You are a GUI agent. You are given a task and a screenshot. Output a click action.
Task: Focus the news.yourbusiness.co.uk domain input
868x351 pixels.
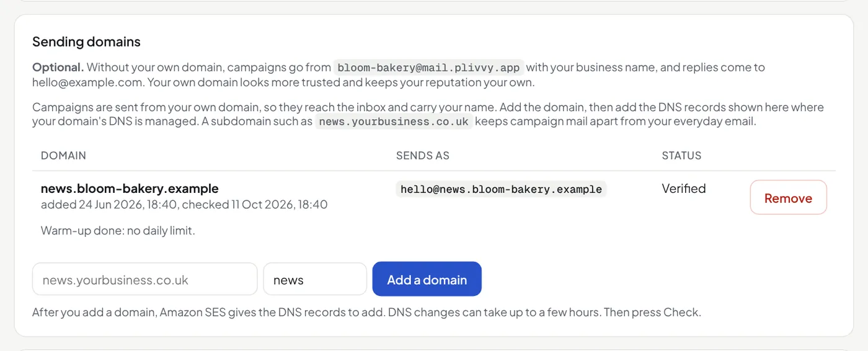145,279
